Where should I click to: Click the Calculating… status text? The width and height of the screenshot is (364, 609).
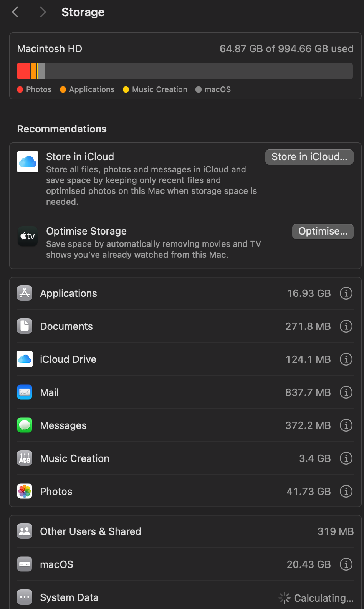pyautogui.click(x=324, y=598)
